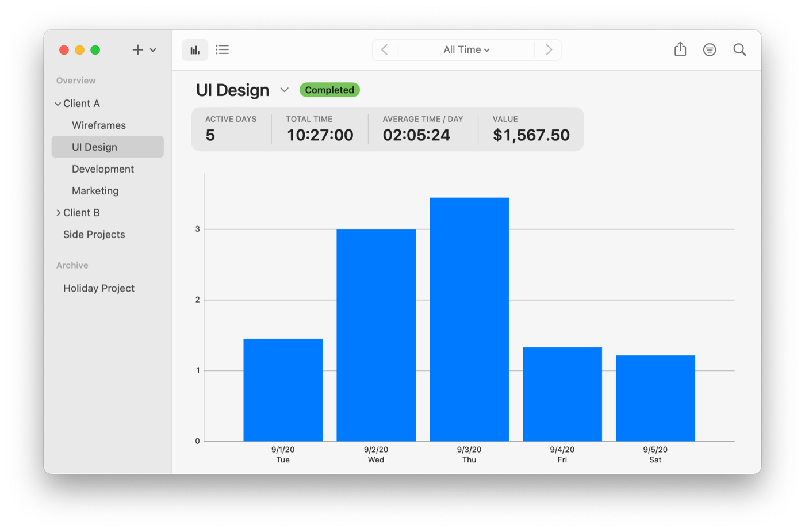Switch to the bar chart view

pyautogui.click(x=195, y=50)
